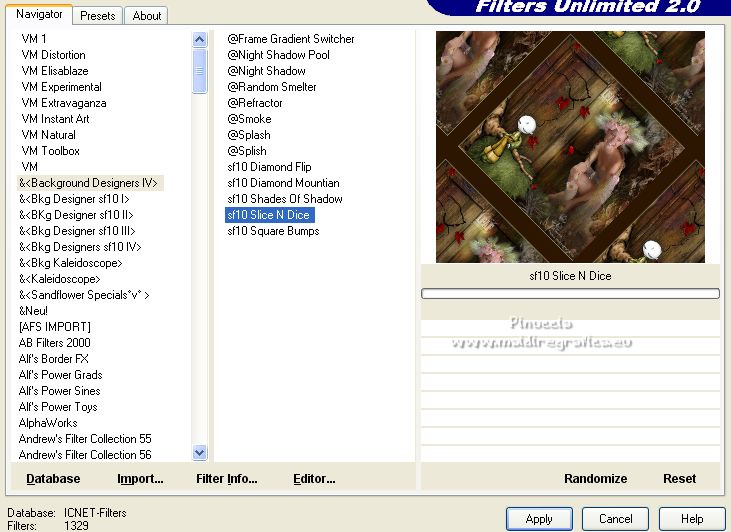Select VM Instant Art category
The image size is (731, 532).
tap(55, 119)
